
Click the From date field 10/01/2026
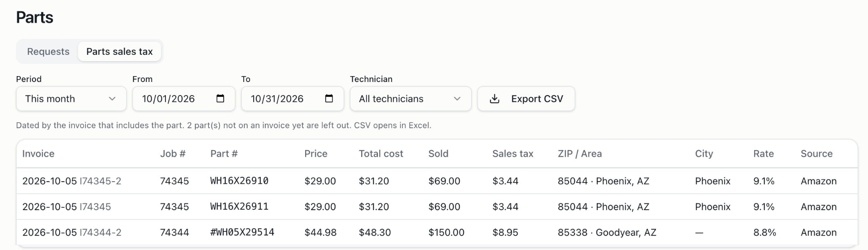[184, 99]
